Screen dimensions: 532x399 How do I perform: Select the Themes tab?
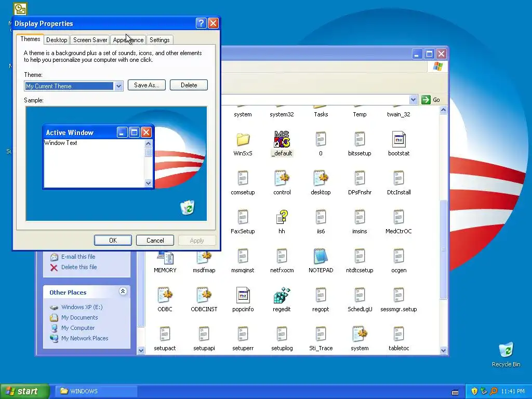[x=30, y=39]
